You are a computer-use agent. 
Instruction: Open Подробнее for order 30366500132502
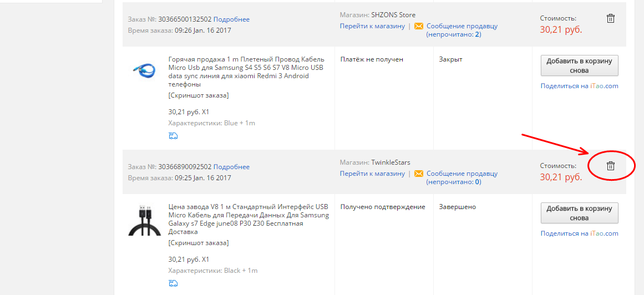[x=231, y=19]
